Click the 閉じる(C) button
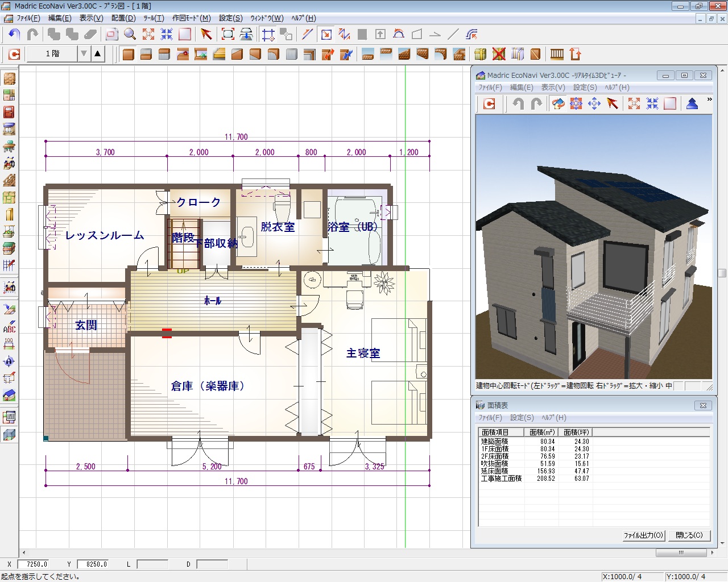Image resolution: width=728 pixels, height=582 pixels. point(689,535)
